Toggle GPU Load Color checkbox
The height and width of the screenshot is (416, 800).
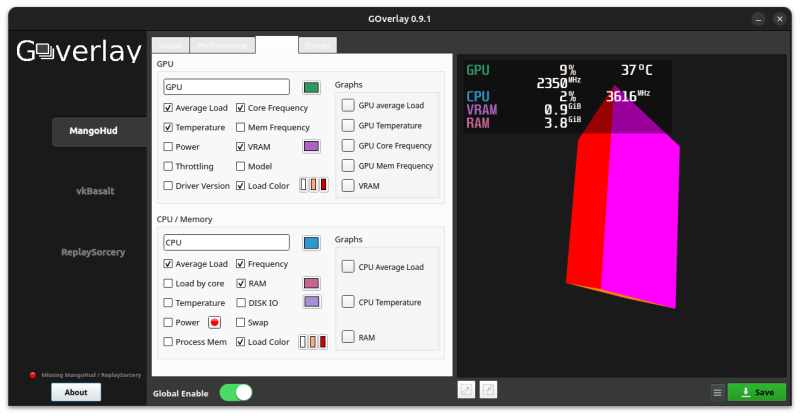point(240,186)
